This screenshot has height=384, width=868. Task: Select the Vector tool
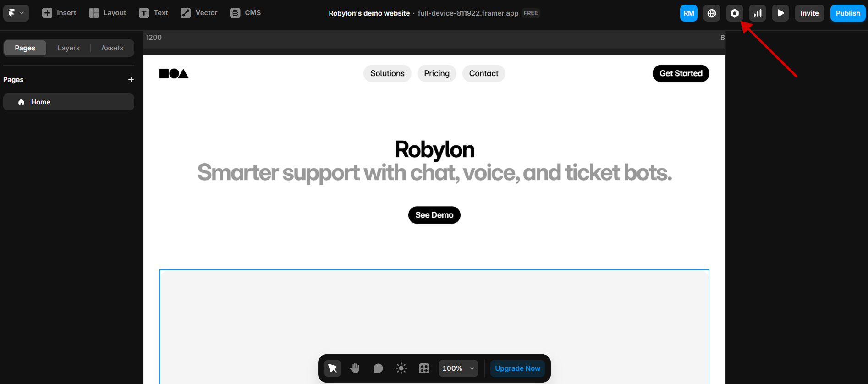coord(199,13)
